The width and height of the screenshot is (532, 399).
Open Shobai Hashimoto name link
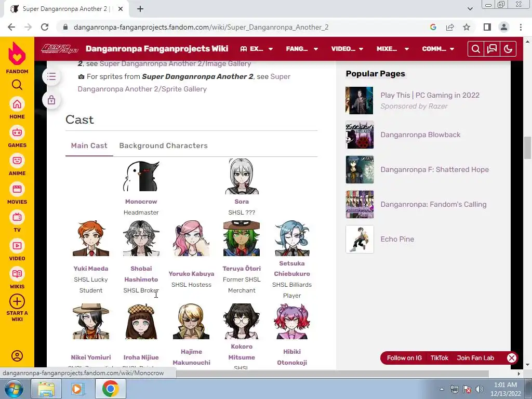pos(141,274)
